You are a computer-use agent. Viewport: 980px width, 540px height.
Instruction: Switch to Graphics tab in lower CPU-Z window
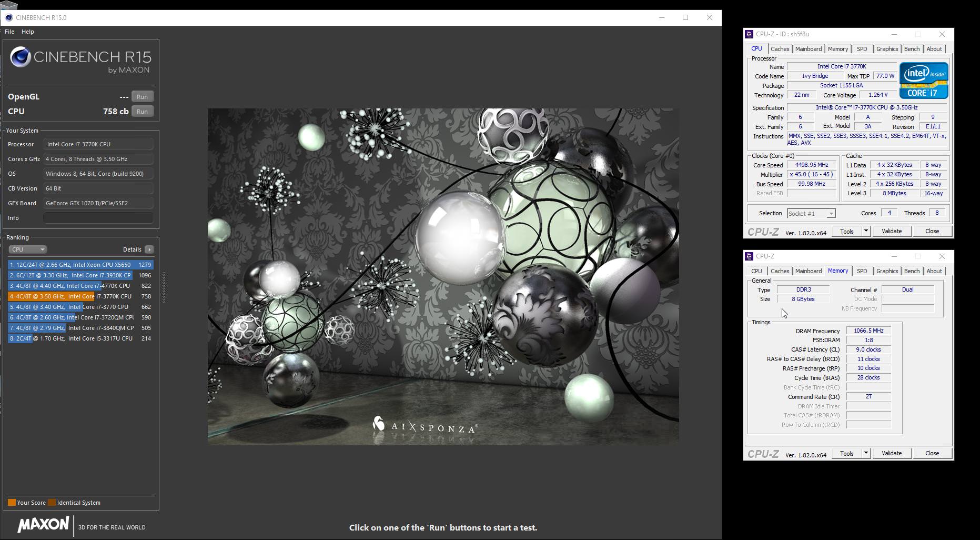[x=887, y=271]
